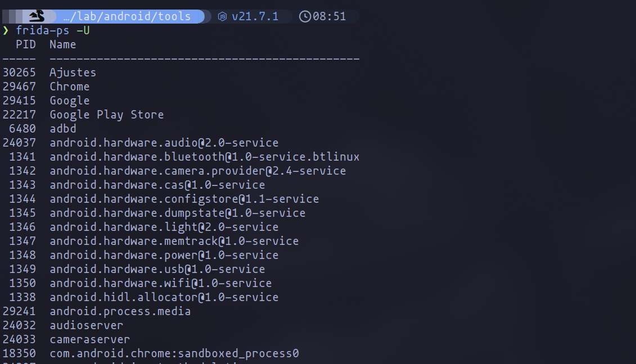Click the frida-ps -U command text

pyautogui.click(x=53, y=30)
